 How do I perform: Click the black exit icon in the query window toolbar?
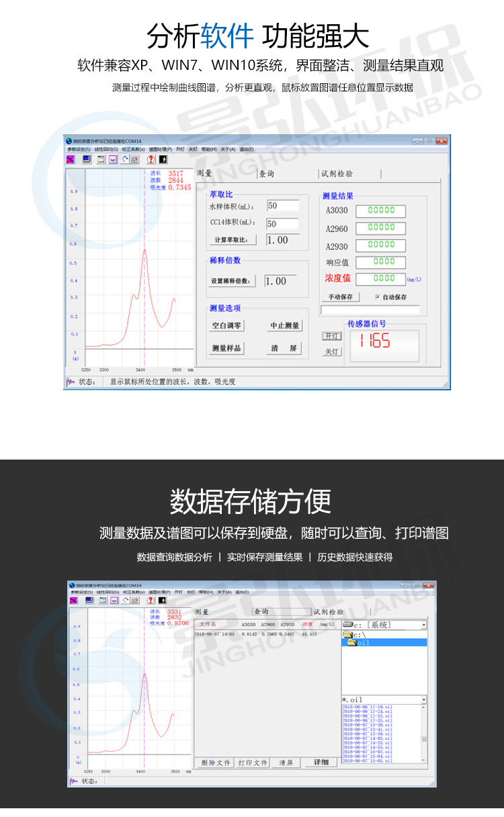click(163, 600)
